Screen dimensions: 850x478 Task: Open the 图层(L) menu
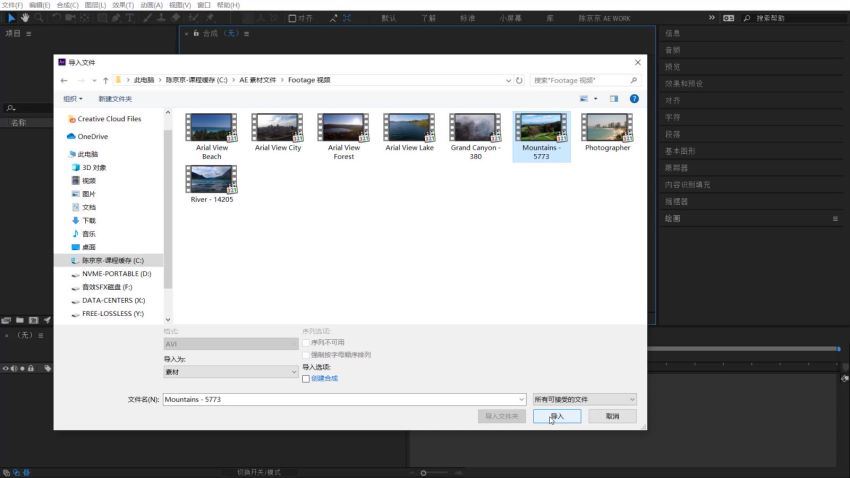(x=95, y=5)
